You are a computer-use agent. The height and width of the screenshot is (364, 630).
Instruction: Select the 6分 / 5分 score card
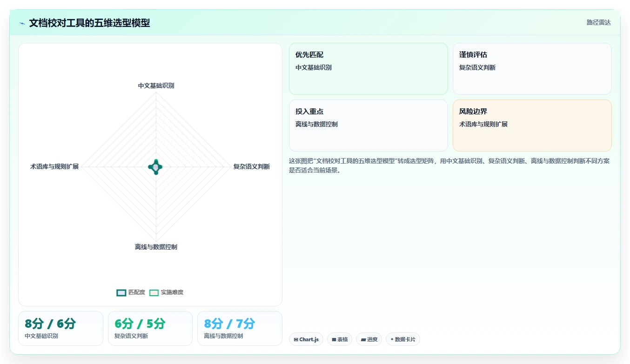(x=150, y=328)
